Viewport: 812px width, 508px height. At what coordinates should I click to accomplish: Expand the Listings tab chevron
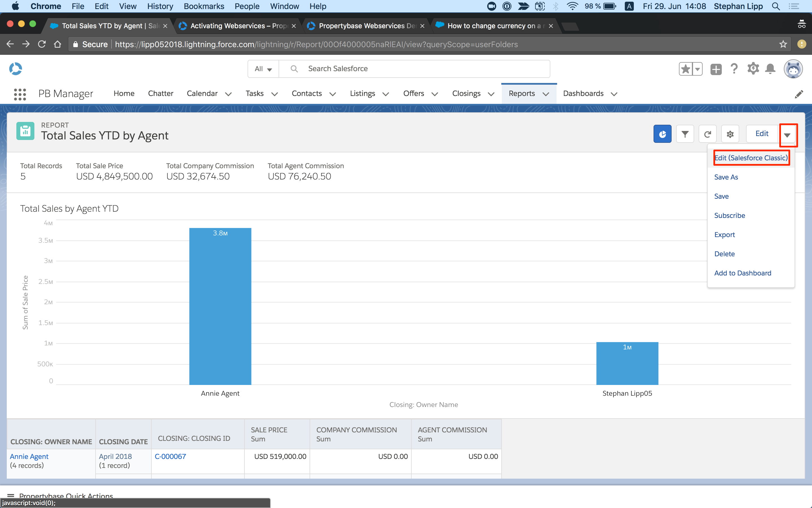pos(385,94)
